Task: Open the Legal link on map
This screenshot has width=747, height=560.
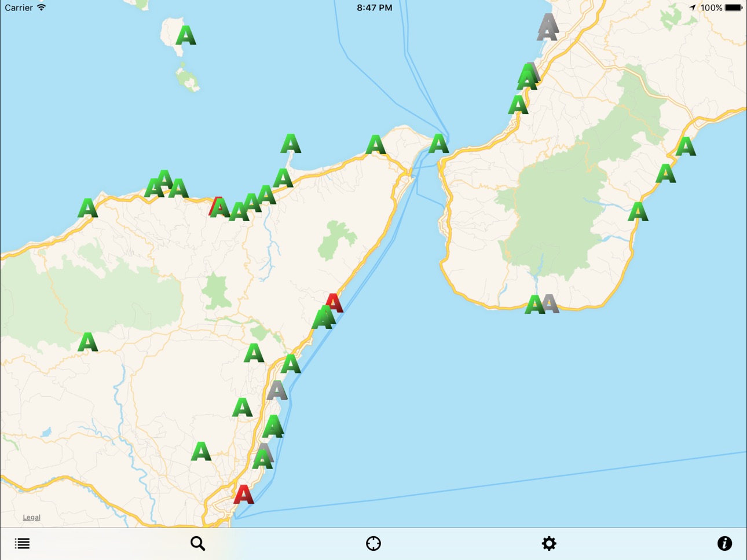Action: (x=31, y=517)
